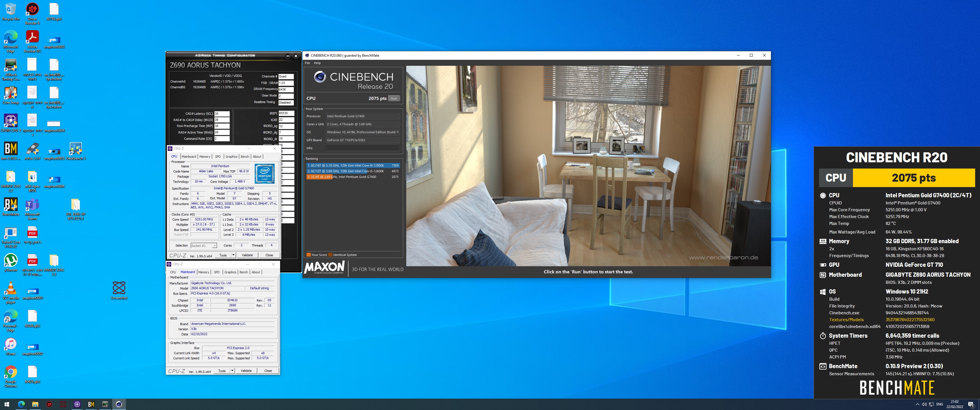This screenshot has width=980, height=410.
Task: Click the CAS# Latency (tCL) field
Action: [x=222, y=114]
